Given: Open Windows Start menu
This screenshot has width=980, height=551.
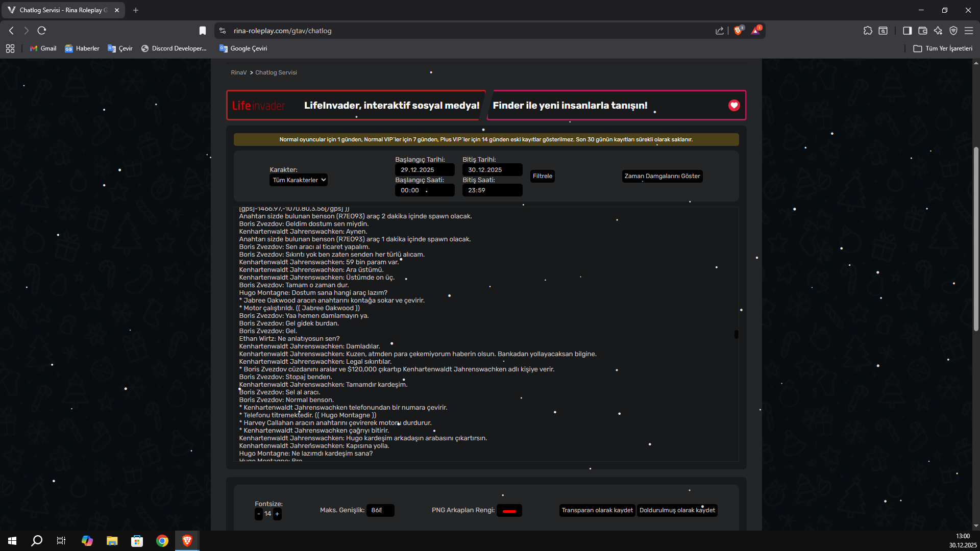Looking at the screenshot, I should tap(12, 541).
